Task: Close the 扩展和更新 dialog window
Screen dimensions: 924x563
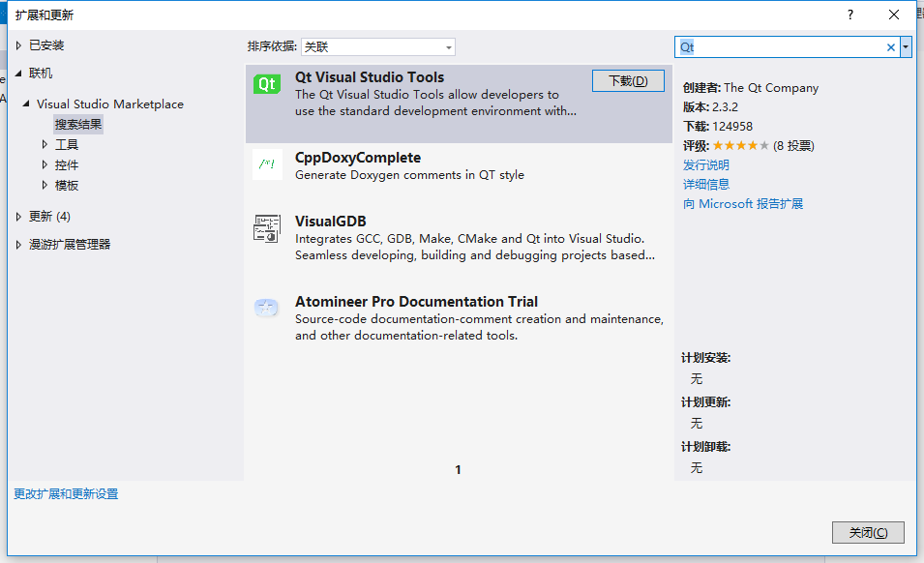Action: [894, 15]
